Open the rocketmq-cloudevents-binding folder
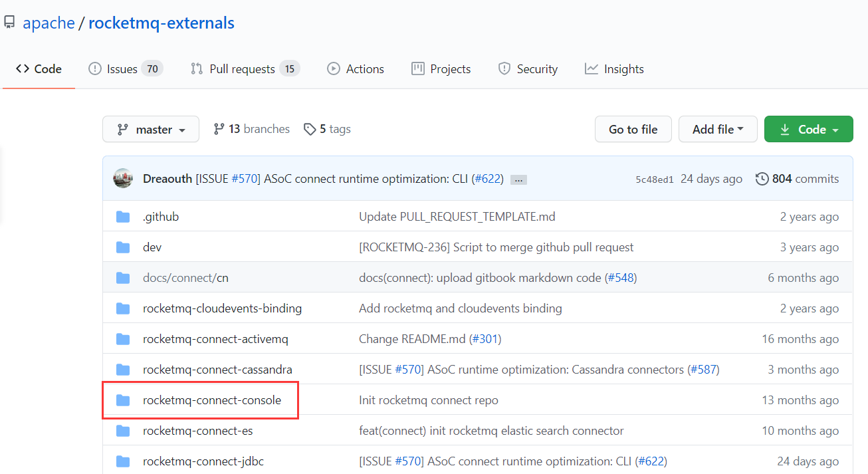Viewport: 868px width, 474px height. coord(223,308)
